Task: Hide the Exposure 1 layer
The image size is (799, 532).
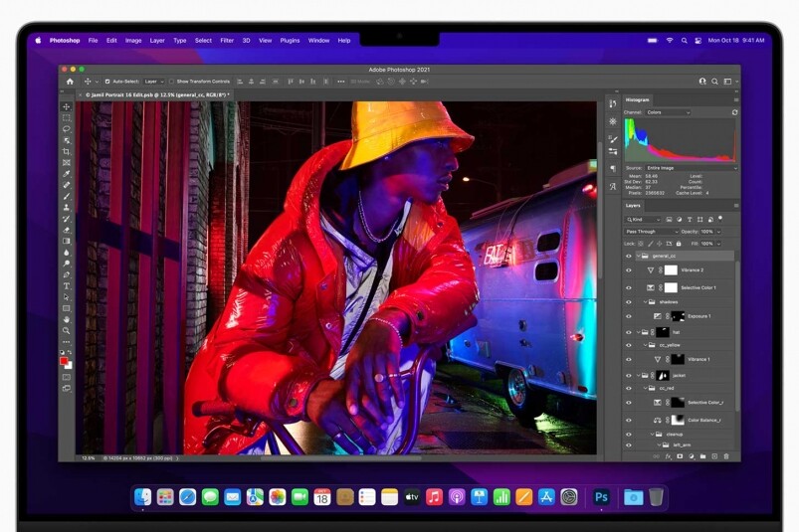Action: tap(628, 316)
